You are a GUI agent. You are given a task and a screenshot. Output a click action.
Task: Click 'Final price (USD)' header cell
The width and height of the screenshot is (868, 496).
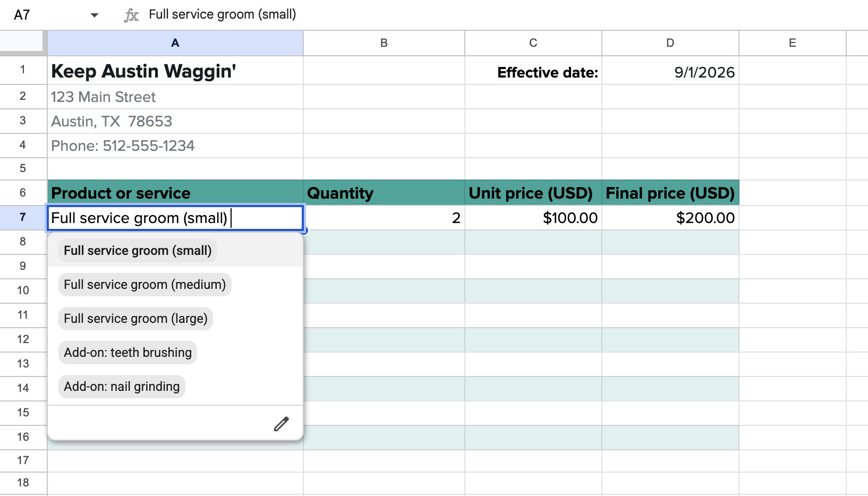point(670,193)
